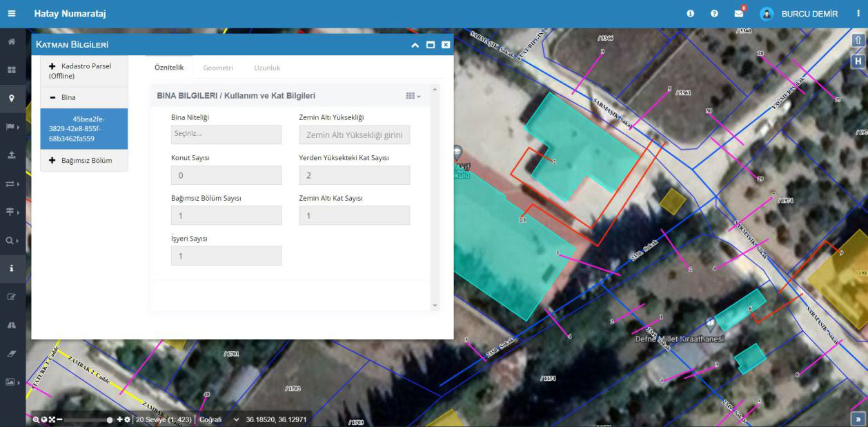Open the mail notifications envelope icon
The width and height of the screenshot is (868, 427).
click(739, 14)
